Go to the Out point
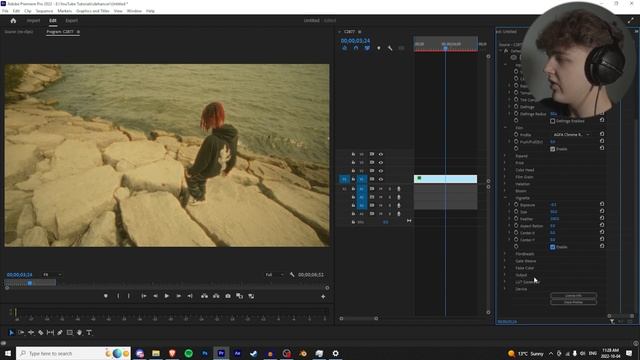 point(190,296)
